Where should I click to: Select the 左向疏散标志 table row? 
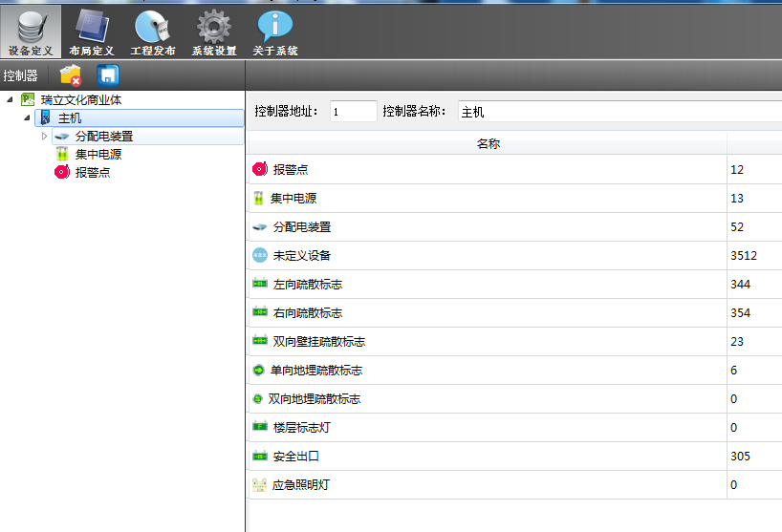click(x=308, y=284)
